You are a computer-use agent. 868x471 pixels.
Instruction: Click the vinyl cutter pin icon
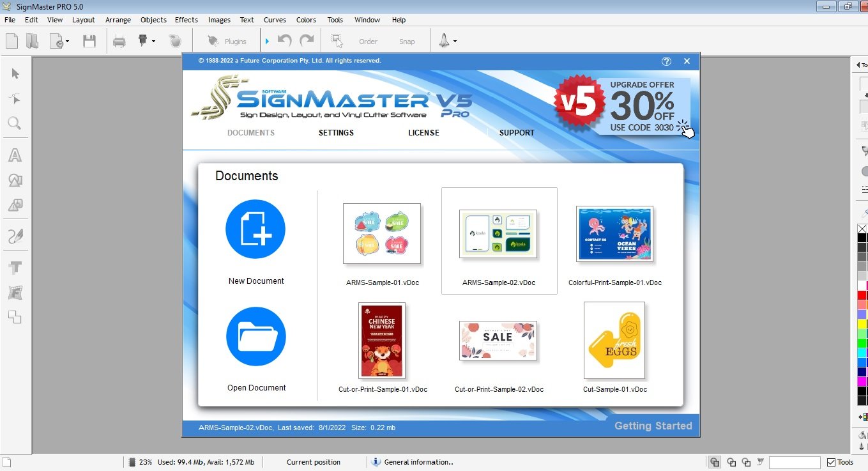(x=143, y=41)
